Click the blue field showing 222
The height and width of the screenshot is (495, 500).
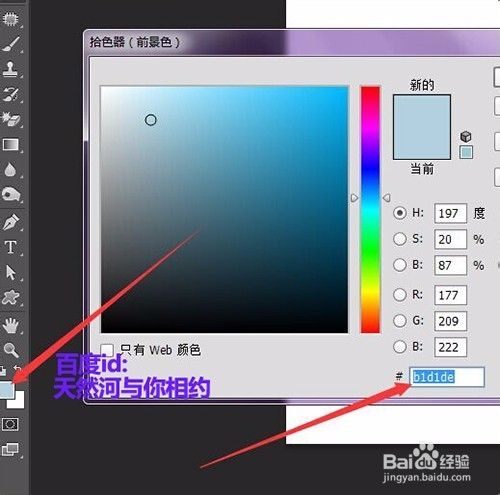pyautogui.click(x=450, y=347)
